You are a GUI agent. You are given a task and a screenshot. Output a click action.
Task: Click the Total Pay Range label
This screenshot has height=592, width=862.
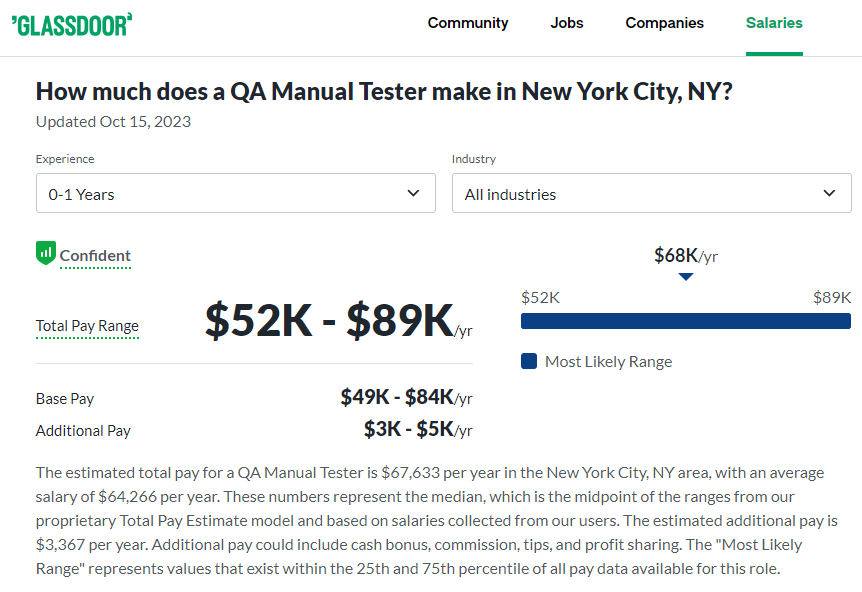coord(87,325)
